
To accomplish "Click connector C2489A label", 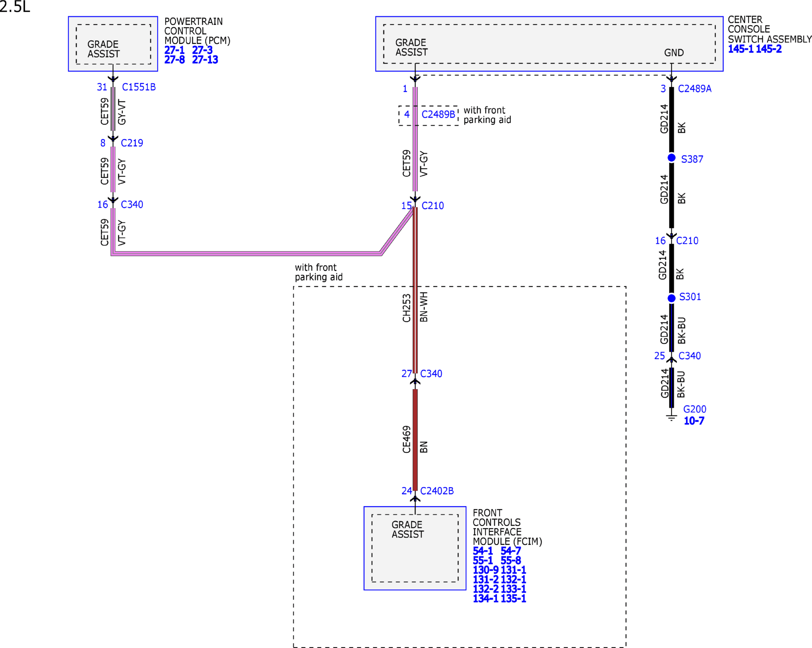I will [x=695, y=89].
